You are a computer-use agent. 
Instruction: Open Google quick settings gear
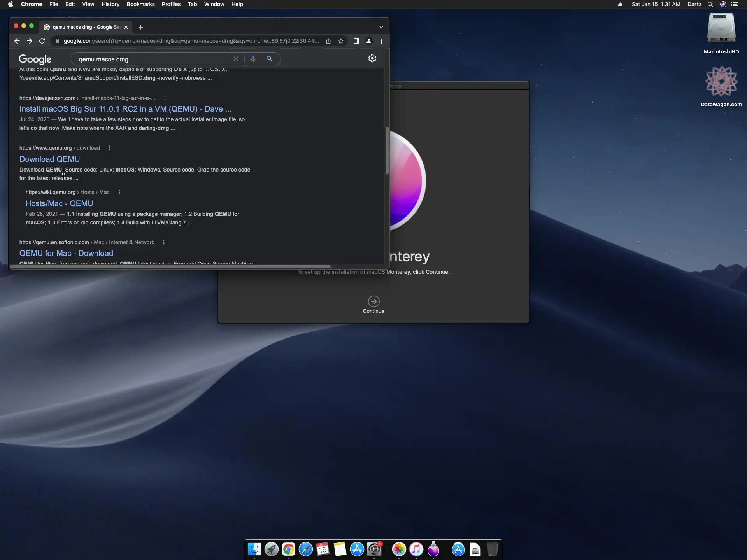tap(372, 58)
